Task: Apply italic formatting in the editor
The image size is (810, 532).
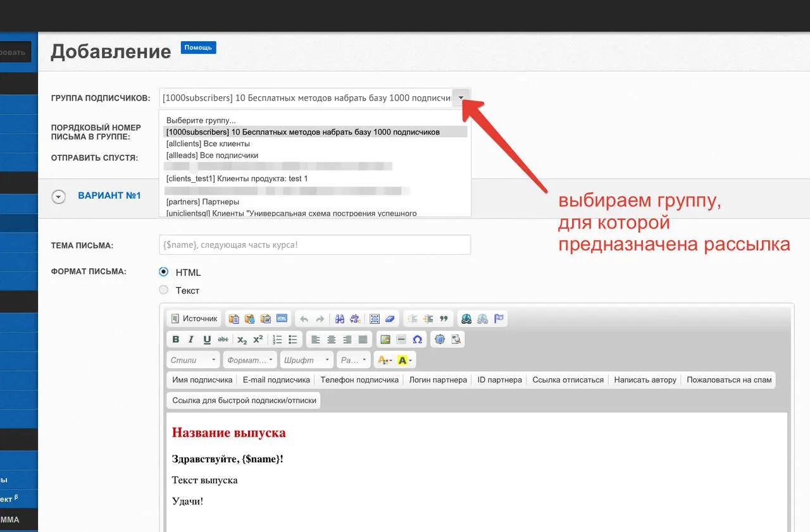Action: [x=191, y=340]
